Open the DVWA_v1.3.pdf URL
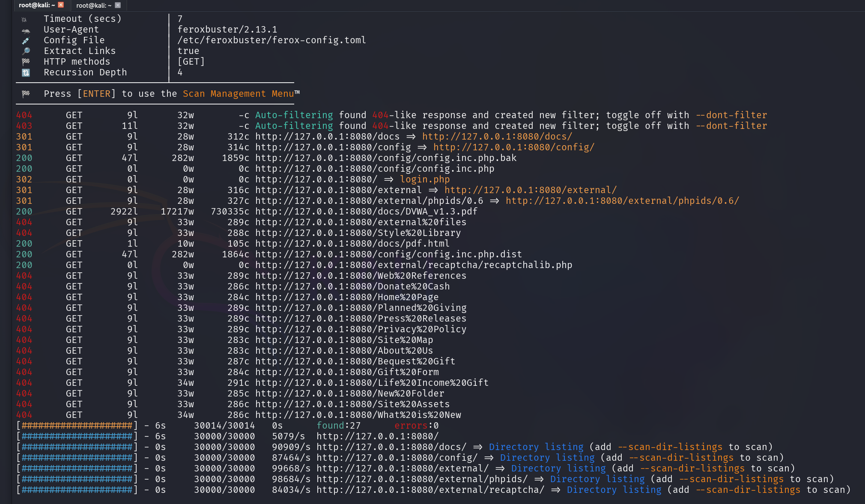865x504 pixels. click(x=366, y=212)
